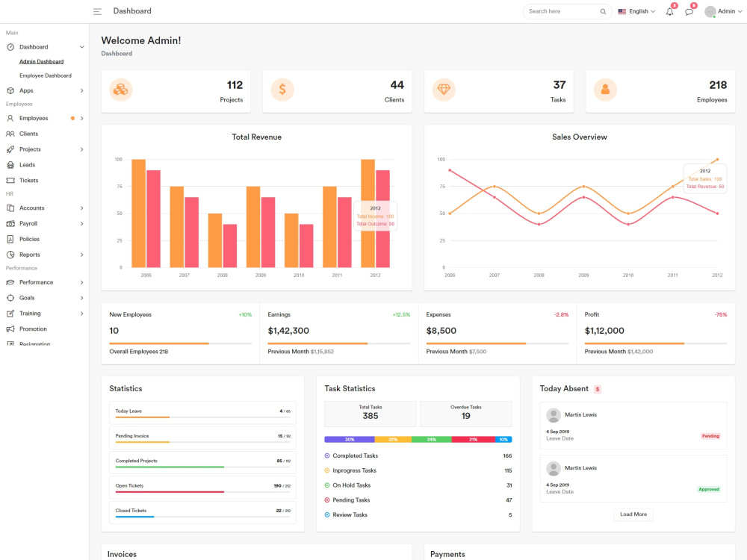Click the Accounts files icon in sidebar
This screenshot has width=747, height=560.
click(10, 208)
